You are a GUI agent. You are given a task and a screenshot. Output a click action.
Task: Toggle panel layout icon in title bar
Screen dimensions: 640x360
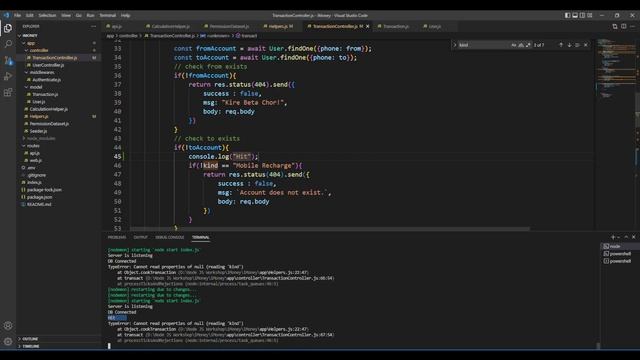(575, 15)
